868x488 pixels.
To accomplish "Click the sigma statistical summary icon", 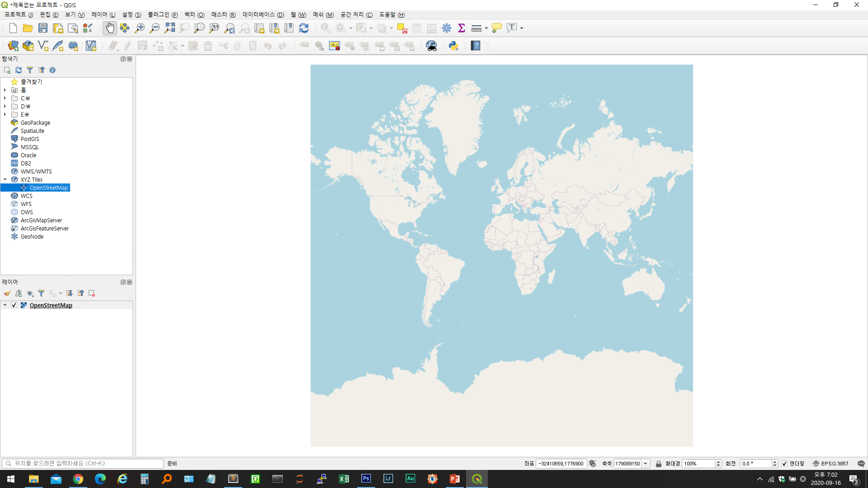I will point(462,28).
